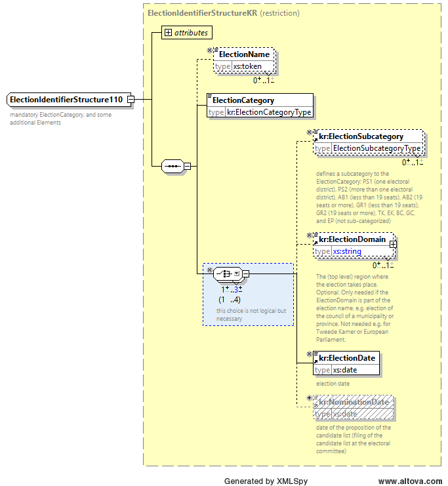The image size is (448, 486).
Task: Click restriction marker beside ElectionName
Action: click(x=210, y=51)
